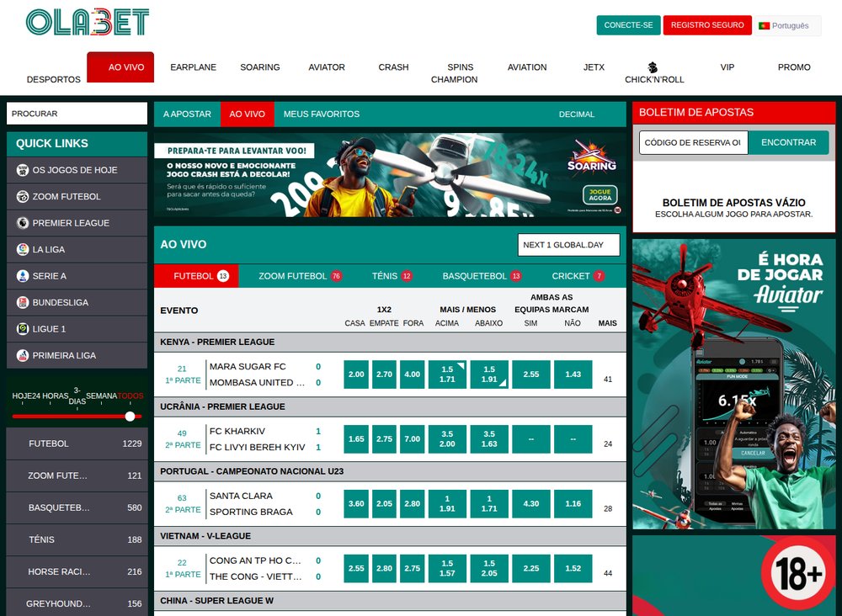Open the Ténis 188 sports category
Image resolution: width=842 pixels, height=616 pixels.
tap(77, 539)
